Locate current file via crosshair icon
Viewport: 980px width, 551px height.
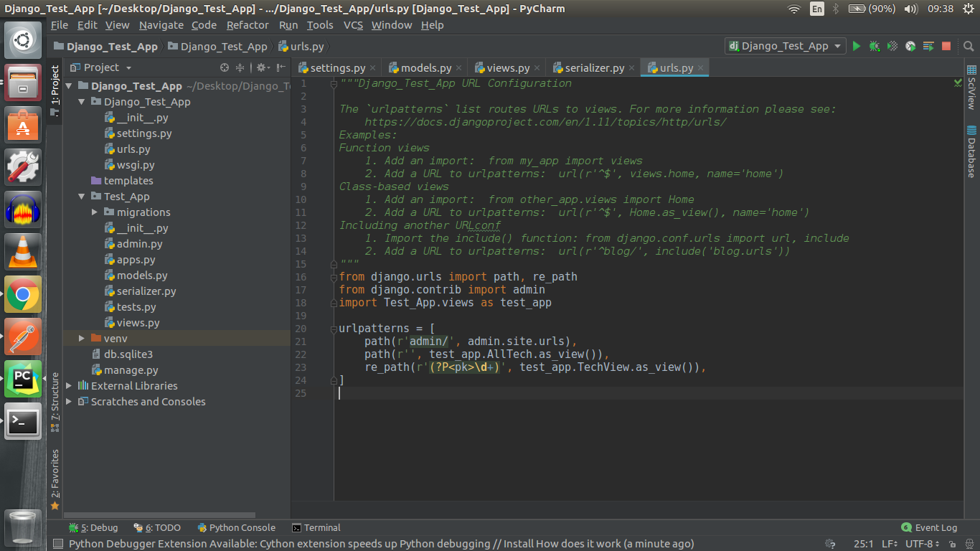coord(225,67)
